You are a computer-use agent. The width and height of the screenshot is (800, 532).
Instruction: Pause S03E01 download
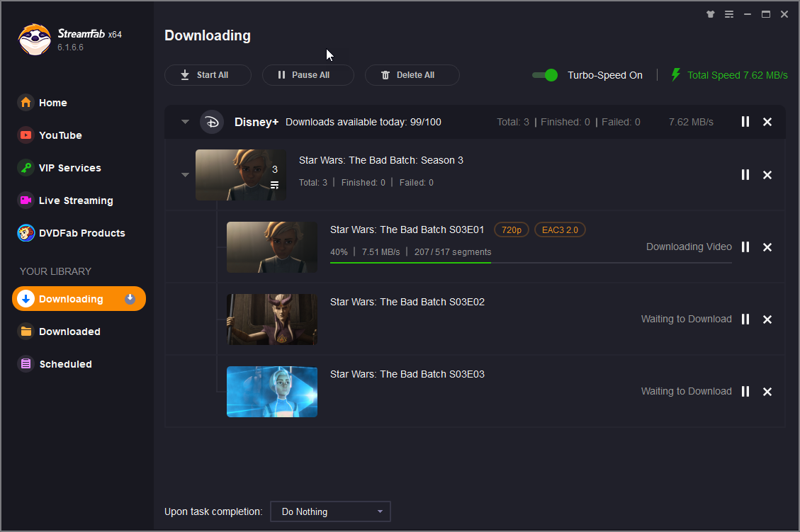[745, 247]
